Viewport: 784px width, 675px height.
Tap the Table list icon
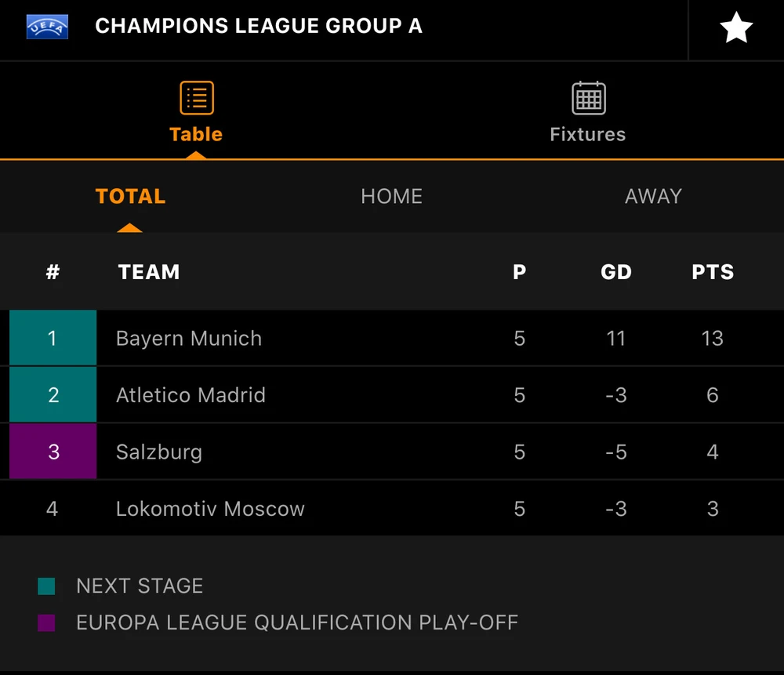pos(196,99)
